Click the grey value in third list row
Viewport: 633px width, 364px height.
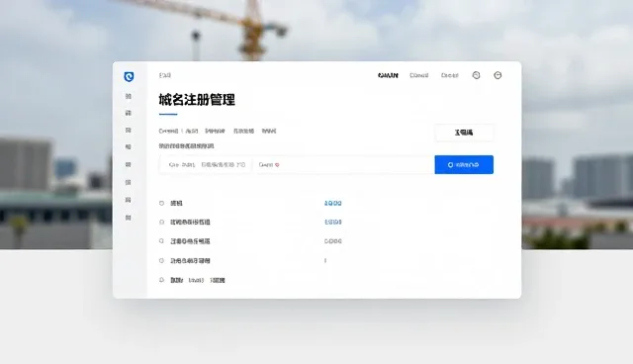[x=333, y=241]
